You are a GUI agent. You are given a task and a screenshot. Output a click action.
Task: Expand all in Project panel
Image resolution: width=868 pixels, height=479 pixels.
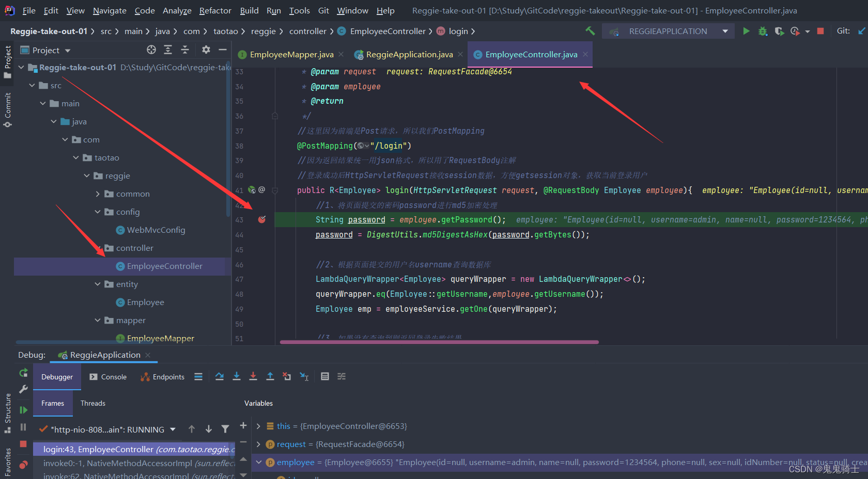click(x=168, y=50)
